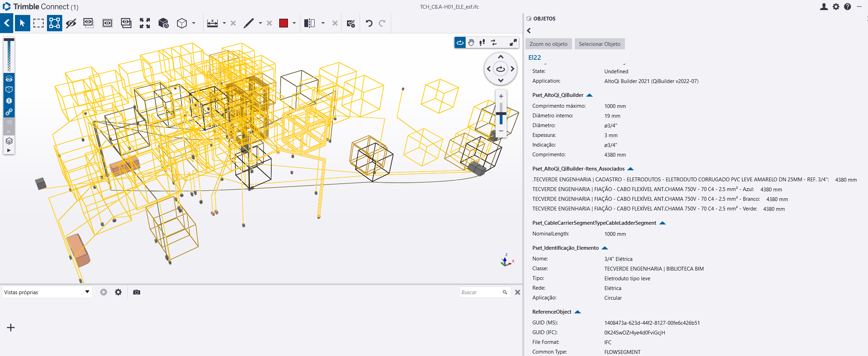Switch to hand pan navigation mode
The height and width of the screenshot is (356, 868).
471,42
